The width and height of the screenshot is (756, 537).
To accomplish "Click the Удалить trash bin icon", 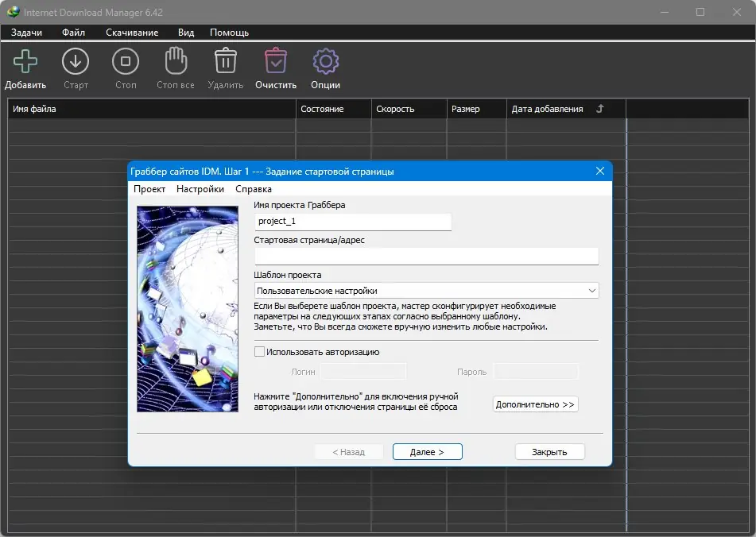I will pos(226,62).
